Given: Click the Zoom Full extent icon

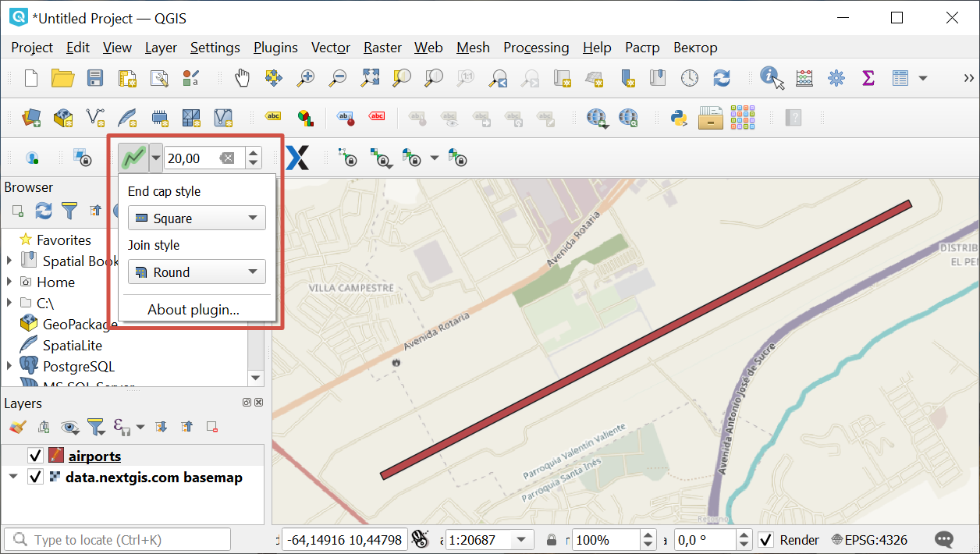Looking at the screenshot, I should [370, 77].
